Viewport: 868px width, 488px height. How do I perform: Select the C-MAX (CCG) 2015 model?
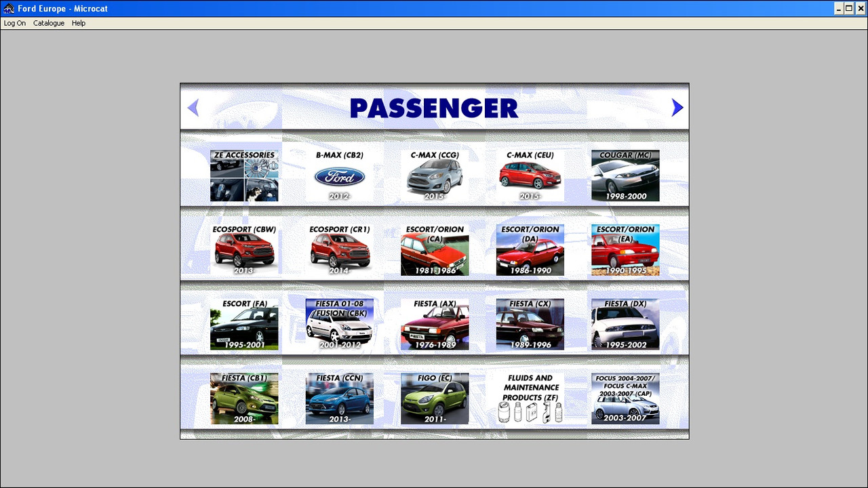[435, 176]
